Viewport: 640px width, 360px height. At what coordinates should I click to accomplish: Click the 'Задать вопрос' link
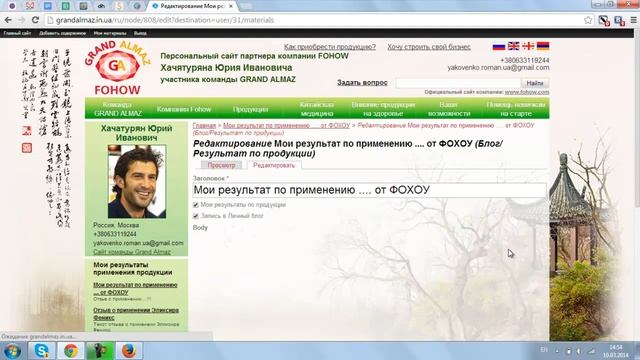pyautogui.click(x=362, y=82)
